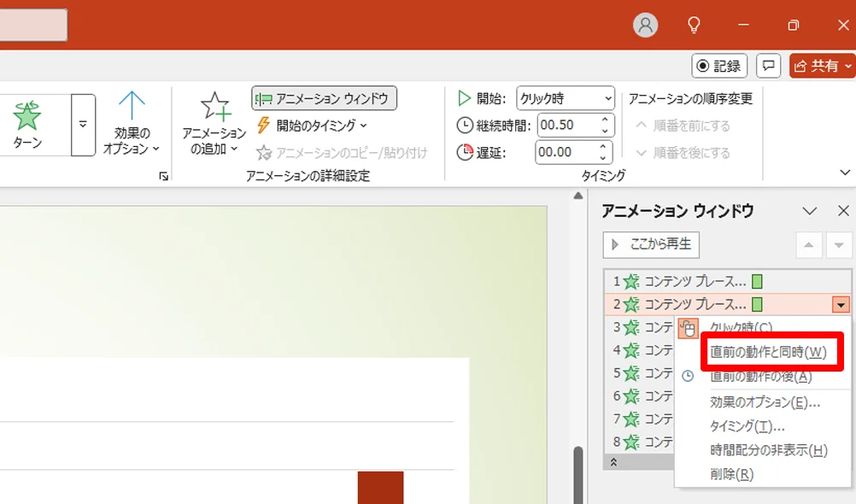
Task: Expand animation list double chevron
Action: [x=613, y=462]
